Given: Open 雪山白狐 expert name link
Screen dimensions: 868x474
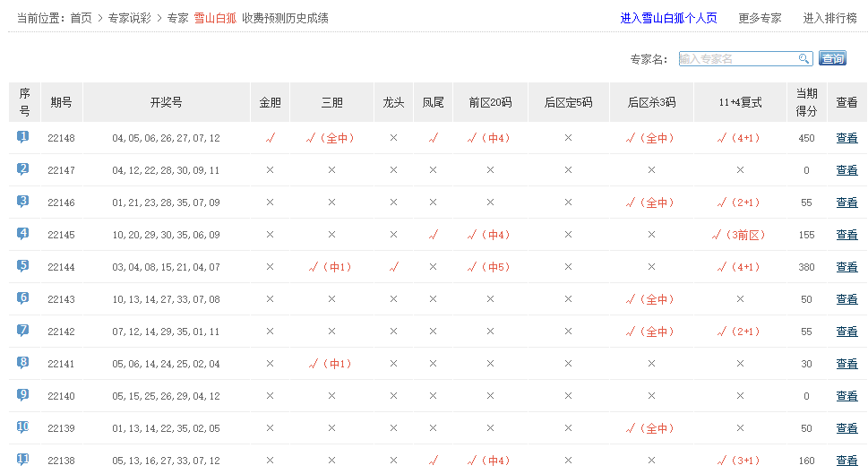Looking at the screenshot, I should pos(215,18).
